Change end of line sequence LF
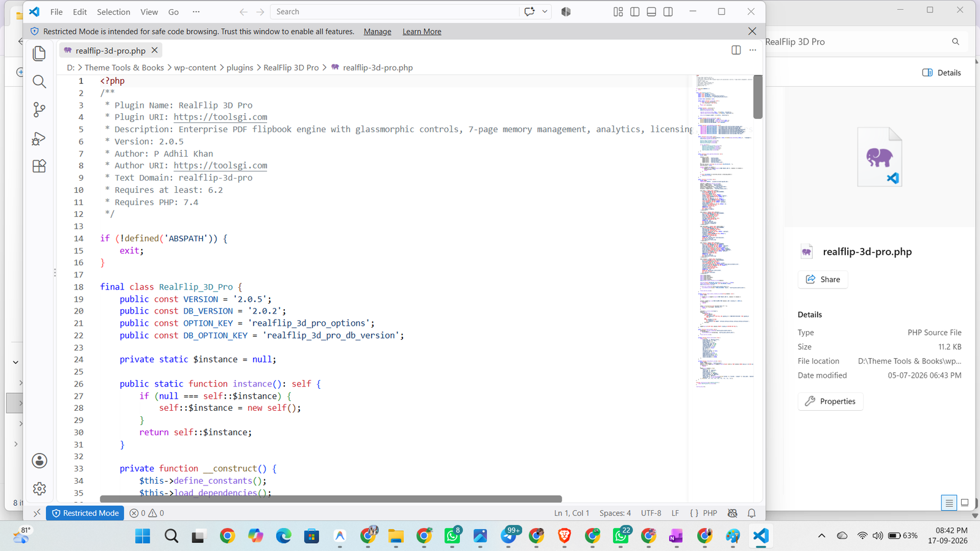 [675, 513]
